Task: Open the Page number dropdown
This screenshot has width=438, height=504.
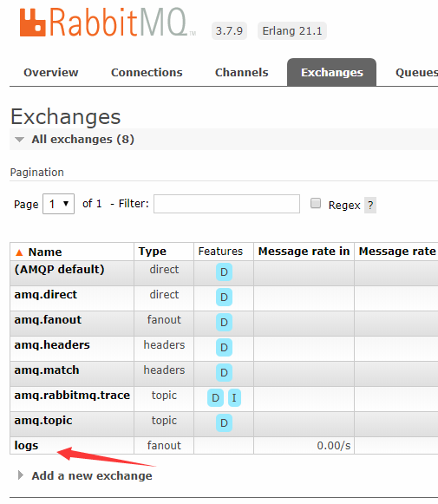Action: pyautogui.click(x=58, y=204)
